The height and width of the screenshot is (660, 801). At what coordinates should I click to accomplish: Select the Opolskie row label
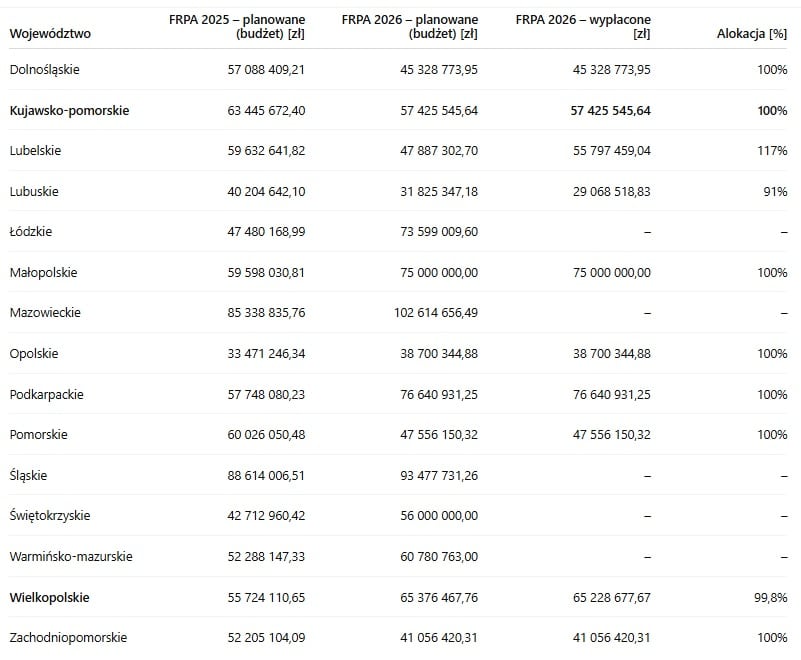pos(34,354)
